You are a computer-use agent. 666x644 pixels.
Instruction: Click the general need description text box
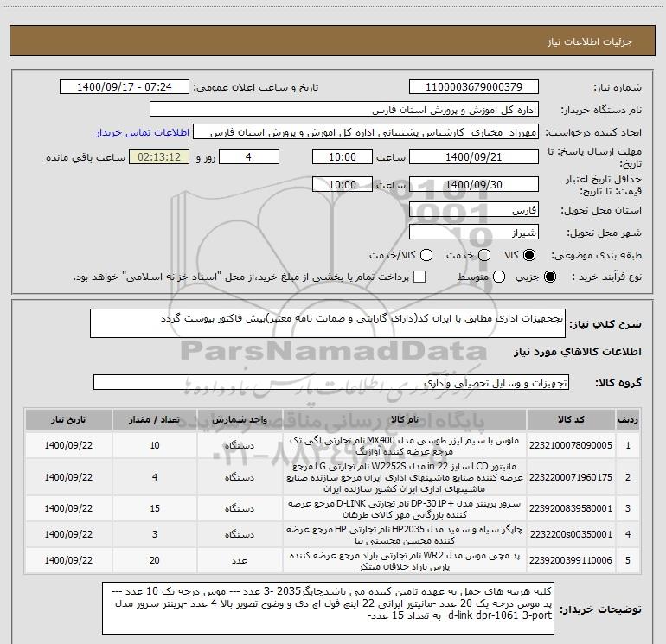coord(328,323)
